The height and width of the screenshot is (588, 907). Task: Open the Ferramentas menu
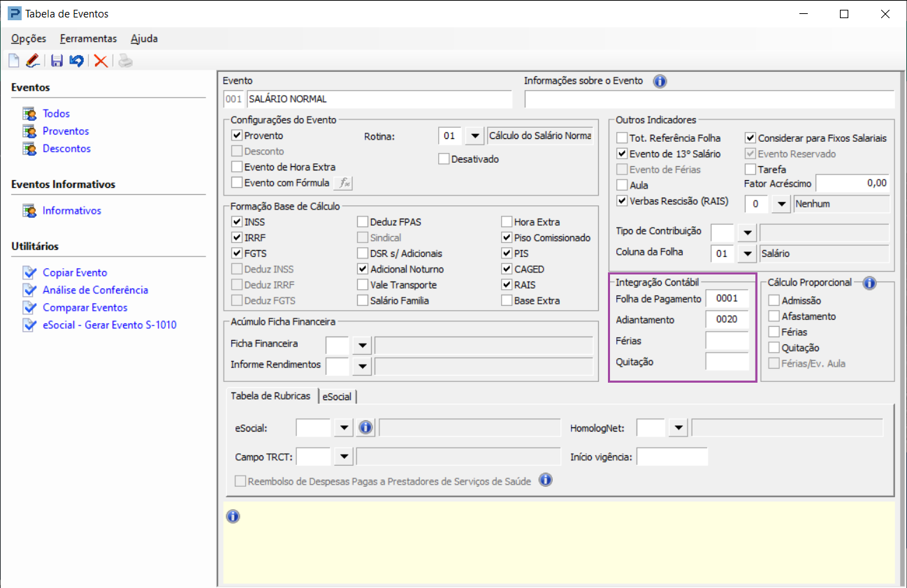click(x=89, y=38)
